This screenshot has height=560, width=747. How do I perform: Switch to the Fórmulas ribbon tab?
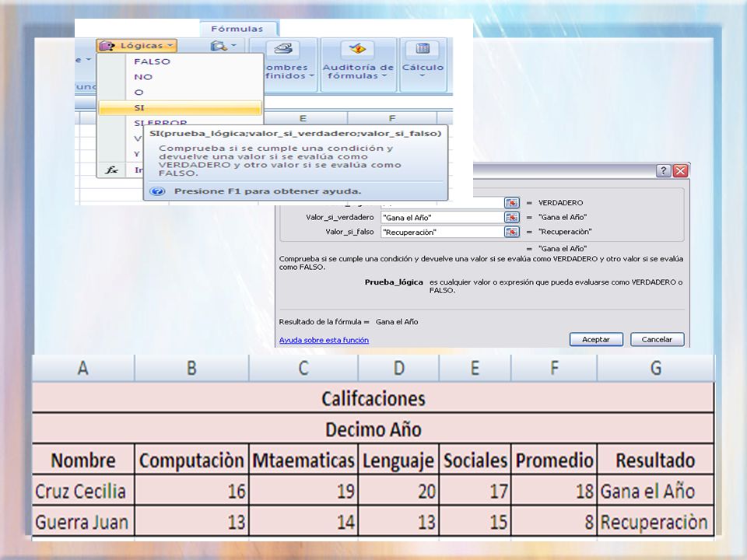pos(237,29)
